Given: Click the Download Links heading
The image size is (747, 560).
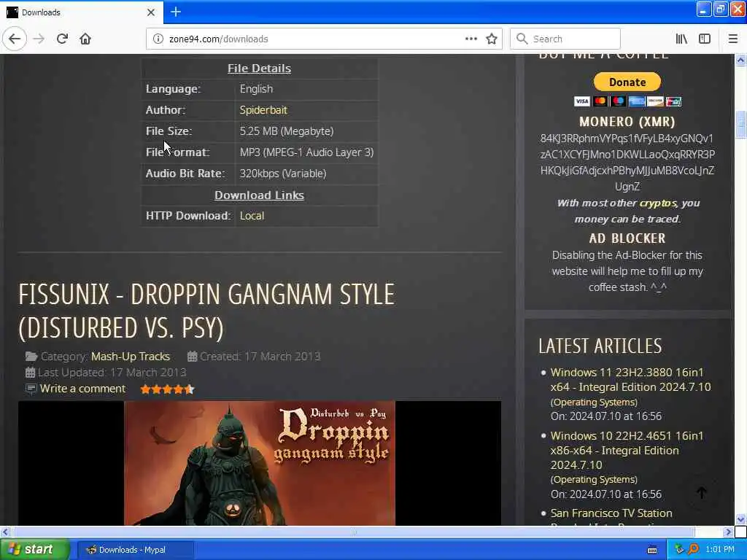Looking at the screenshot, I should pyautogui.click(x=259, y=195).
